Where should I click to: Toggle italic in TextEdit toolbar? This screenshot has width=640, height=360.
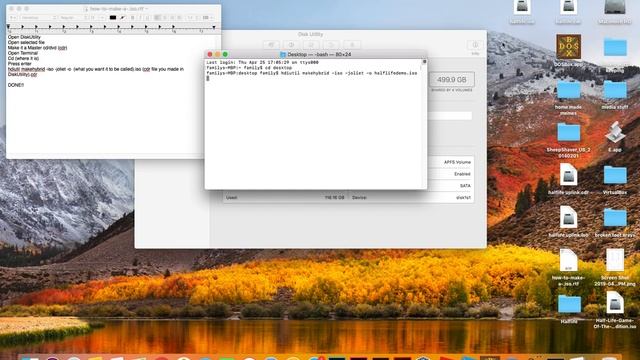point(140,18)
